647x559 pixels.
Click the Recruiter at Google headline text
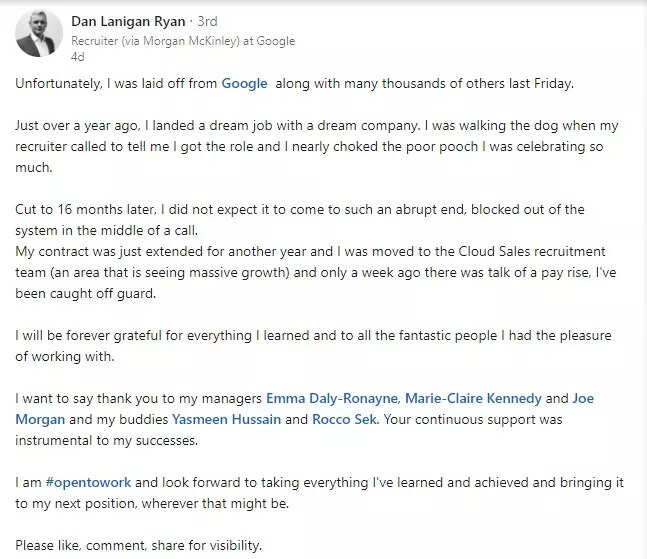coord(183,41)
